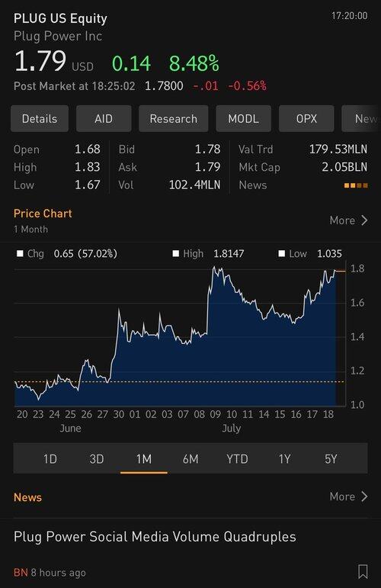The image size is (381, 588).
Task: Tap the last price 1.79
Action: [x=40, y=61]
